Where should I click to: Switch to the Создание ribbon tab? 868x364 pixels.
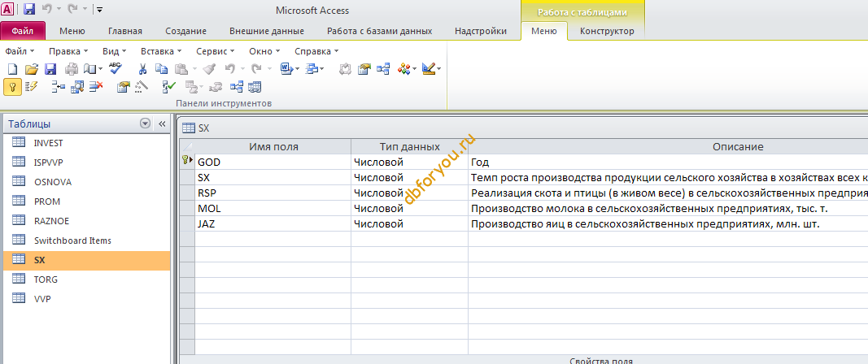coord(185,31)
